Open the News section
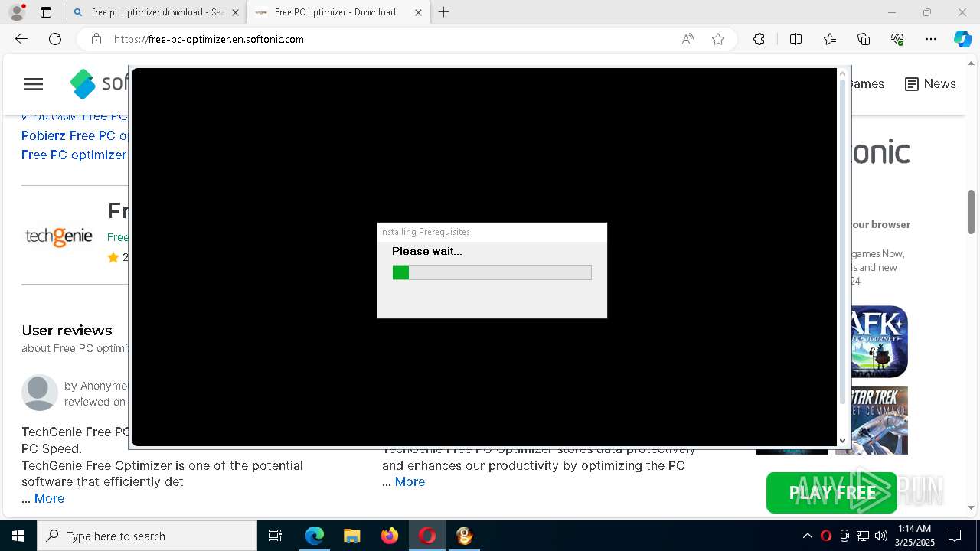The image size is (980, 551). (930, 84)
